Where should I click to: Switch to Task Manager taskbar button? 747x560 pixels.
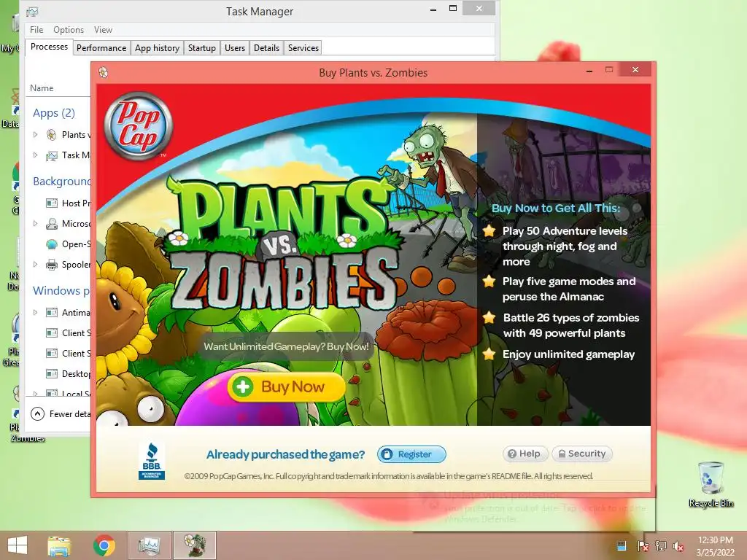click(149, 545)
